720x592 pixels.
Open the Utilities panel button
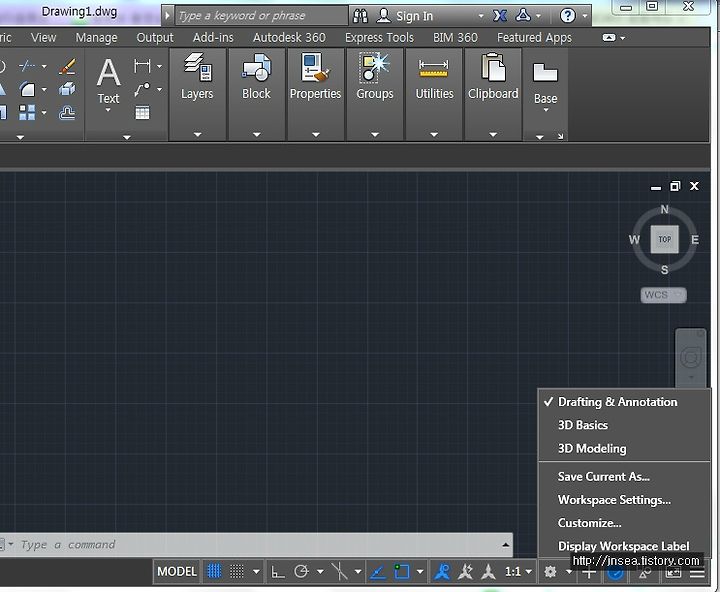tap(434, 94)
